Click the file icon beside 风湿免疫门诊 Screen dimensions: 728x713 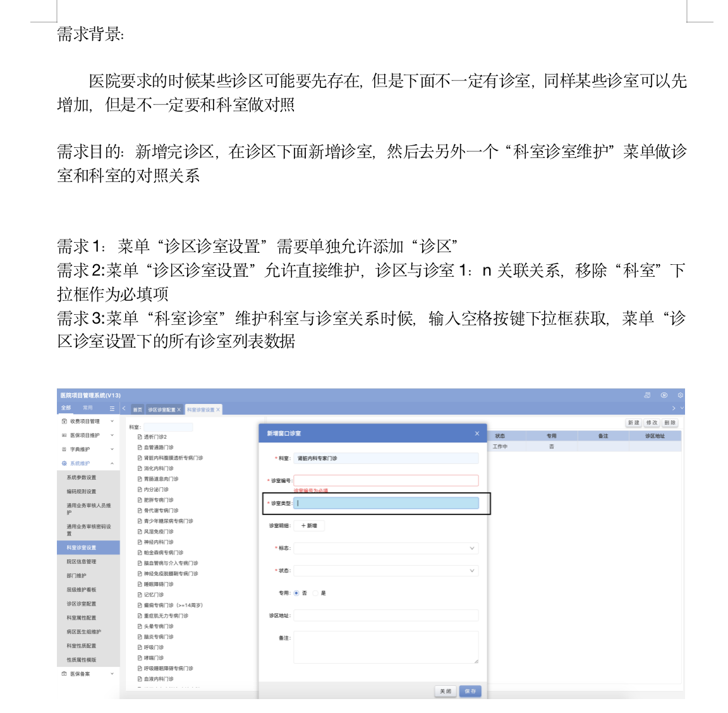click(140, 532)
